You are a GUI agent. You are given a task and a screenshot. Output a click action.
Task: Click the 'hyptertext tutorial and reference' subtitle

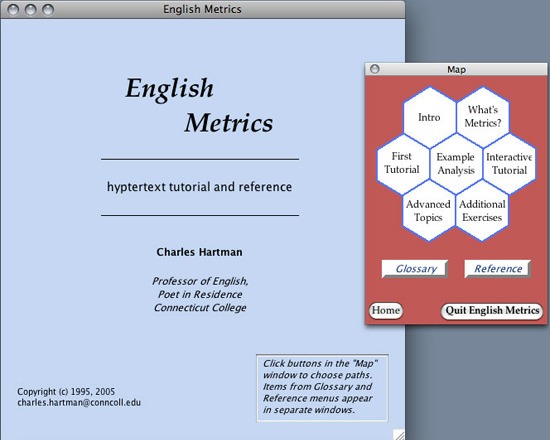[199, 187]
